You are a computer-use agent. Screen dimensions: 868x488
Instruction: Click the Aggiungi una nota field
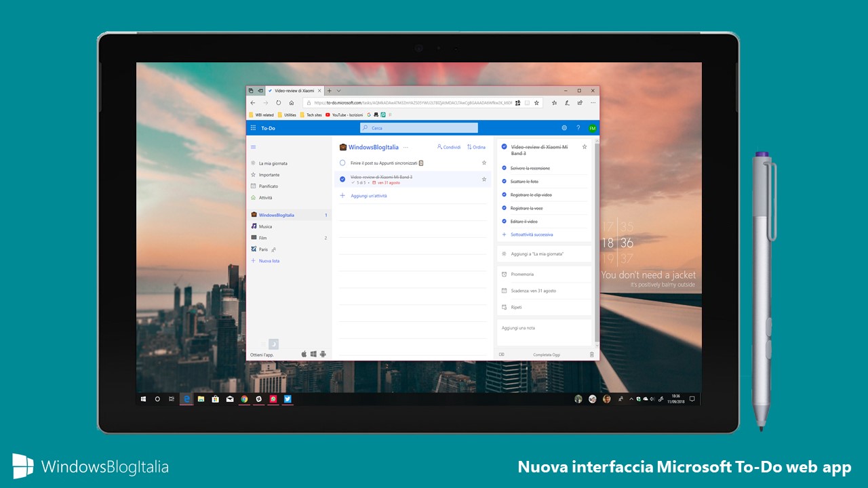(545, 332)
